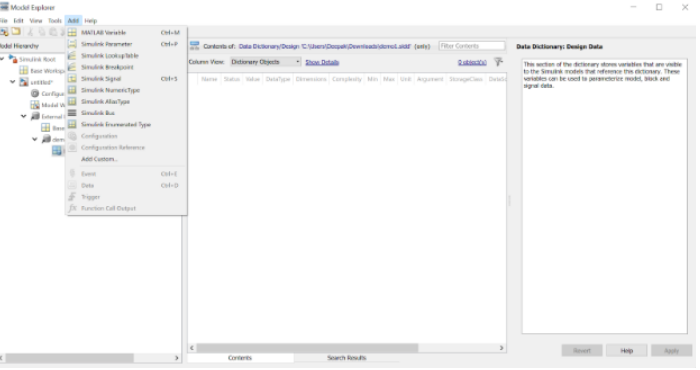Image resolution: width=700 pixels, height=370 pixels.
Task: Click the untitled* model icon
Action: click(24, 82)
